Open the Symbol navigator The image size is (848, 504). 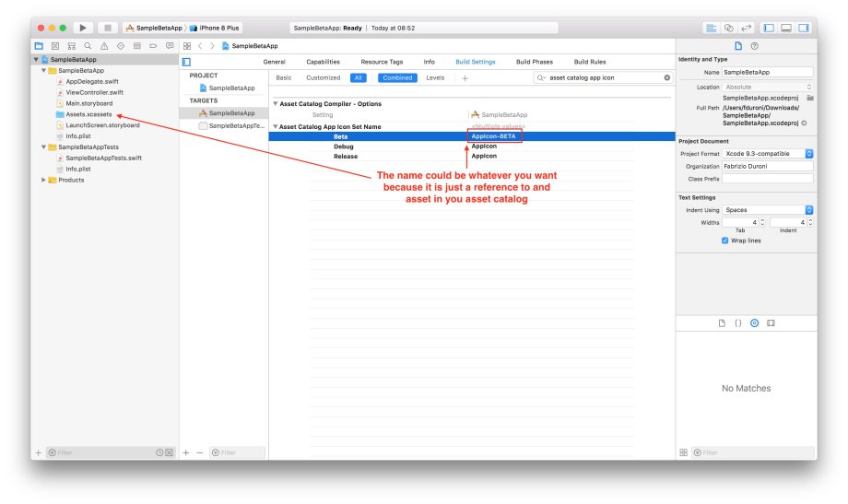(x=71, y=46)
